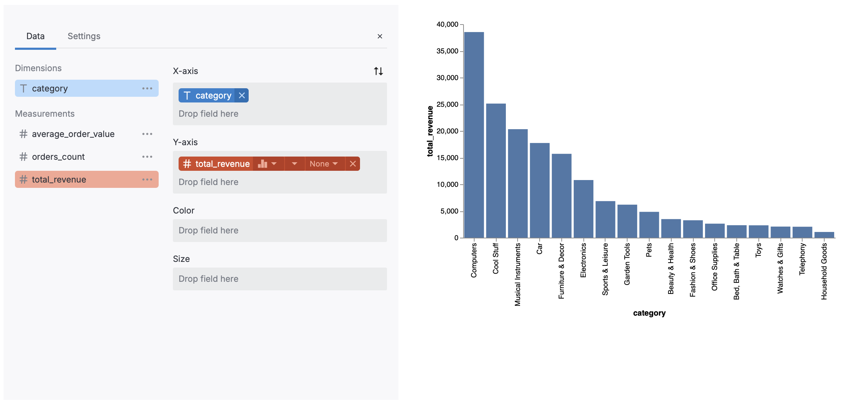Viewport: 868px width, 401px height.
Task: Switch to the Data tab
Action: (x=35, y=36)
